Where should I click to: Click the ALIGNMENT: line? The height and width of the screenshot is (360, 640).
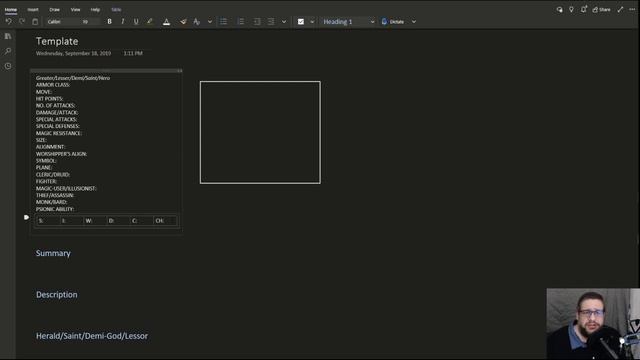coord(50,147)
